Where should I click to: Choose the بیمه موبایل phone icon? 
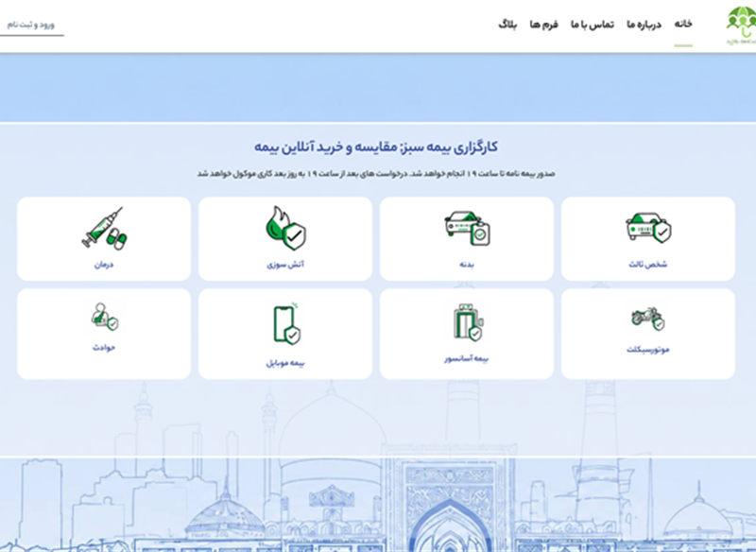point(286,323)
